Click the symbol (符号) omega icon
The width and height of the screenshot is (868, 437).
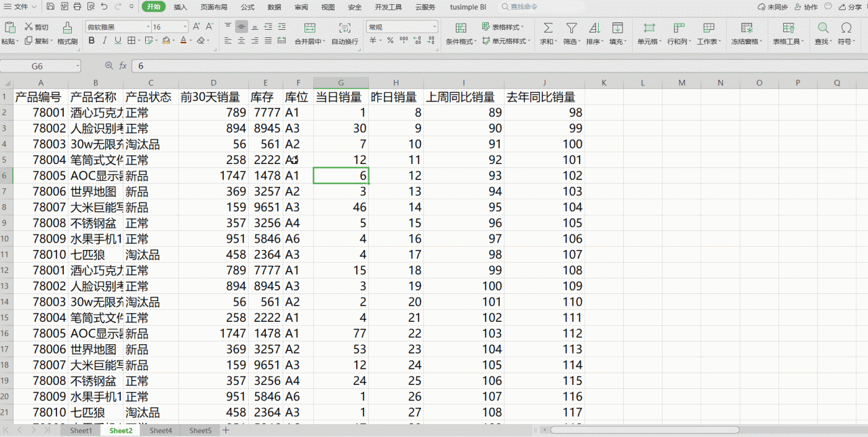pos(846,28)
